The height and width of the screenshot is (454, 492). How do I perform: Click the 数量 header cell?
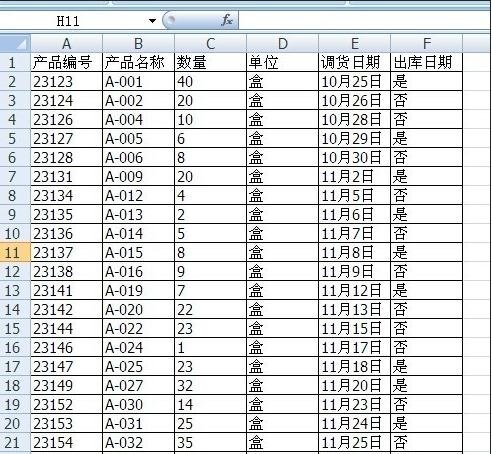211,62
